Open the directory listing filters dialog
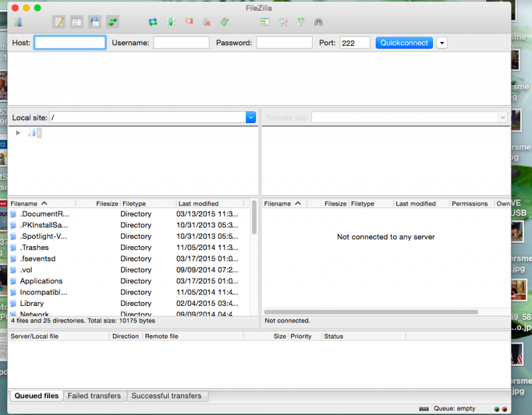 265,22
